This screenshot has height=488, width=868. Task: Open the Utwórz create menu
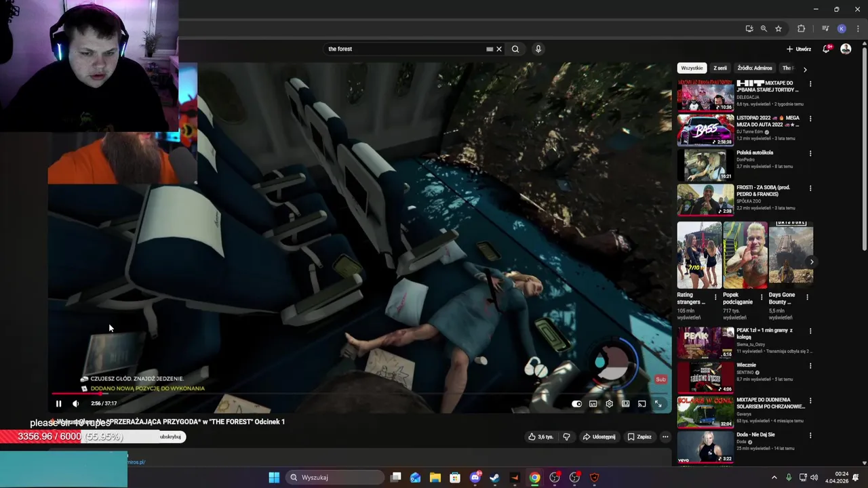tap(799, 49)
